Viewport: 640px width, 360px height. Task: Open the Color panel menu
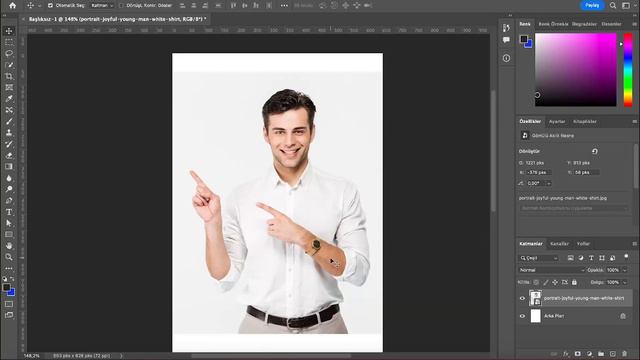[x=635, y=24]
